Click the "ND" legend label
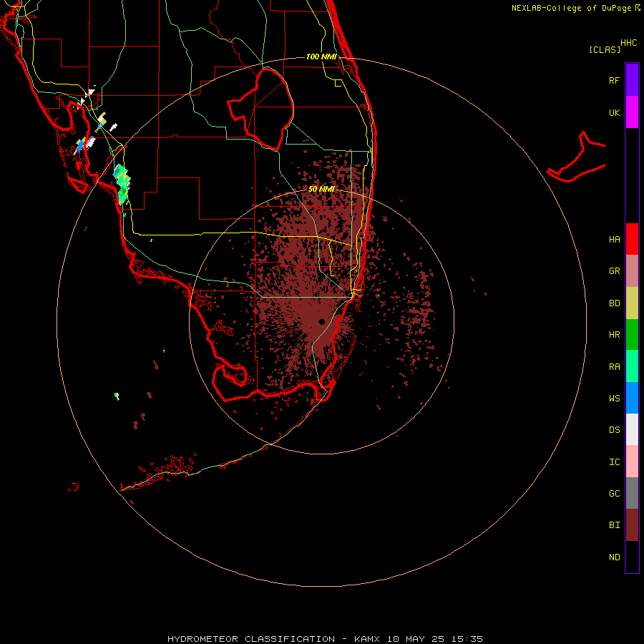This screenshot has width=644, height=644. (x=614, y=557)
